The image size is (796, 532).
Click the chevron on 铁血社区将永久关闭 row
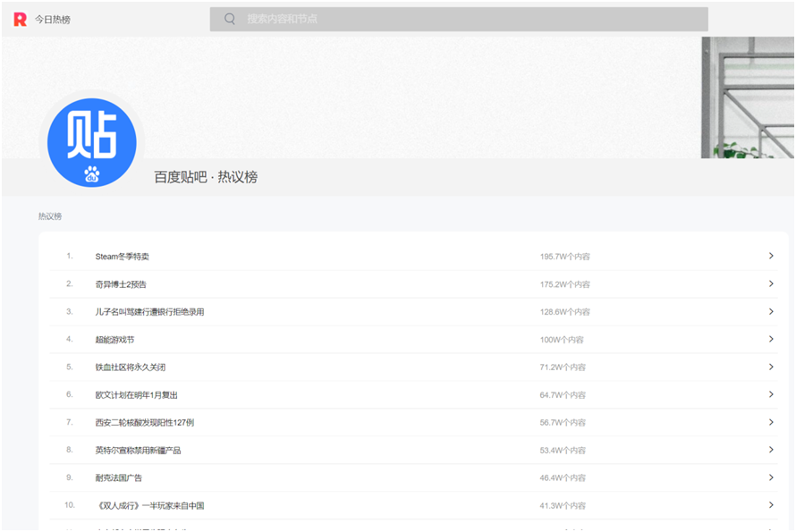click(771, 367)
